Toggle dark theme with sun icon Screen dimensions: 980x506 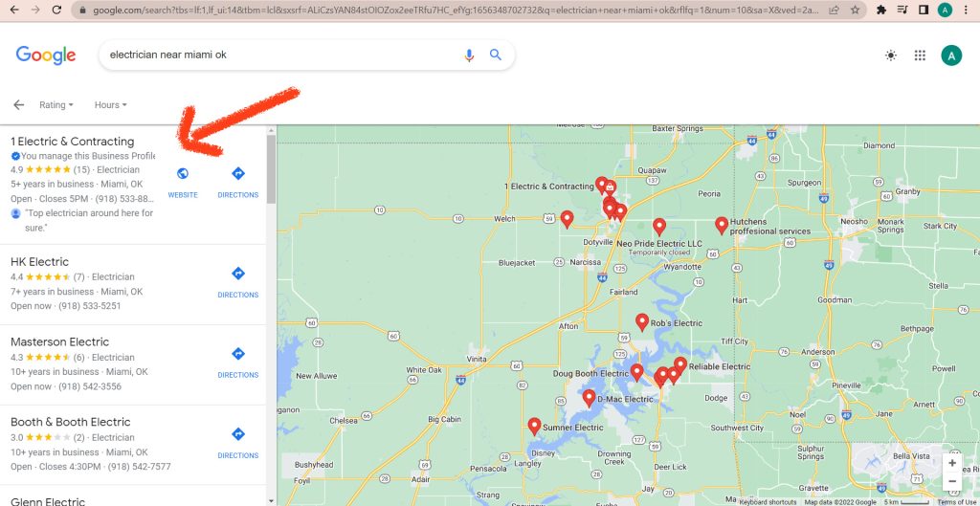tap(891, 55)
